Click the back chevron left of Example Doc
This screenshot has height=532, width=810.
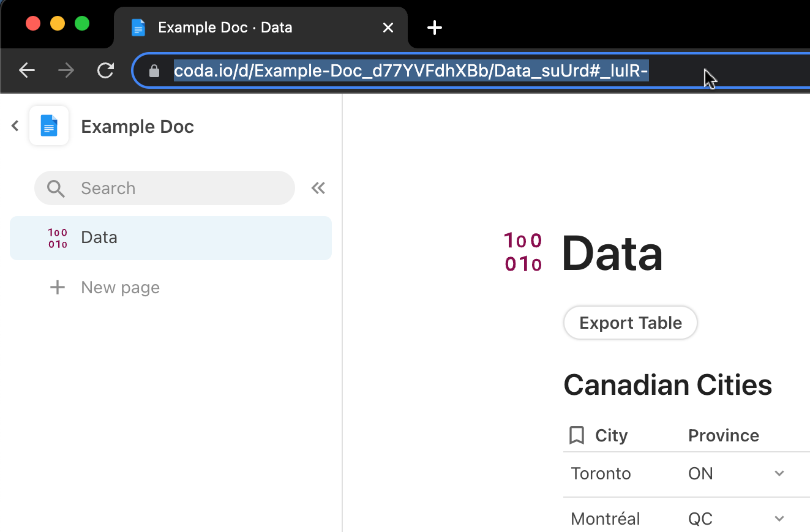click(x=15, y=126)
